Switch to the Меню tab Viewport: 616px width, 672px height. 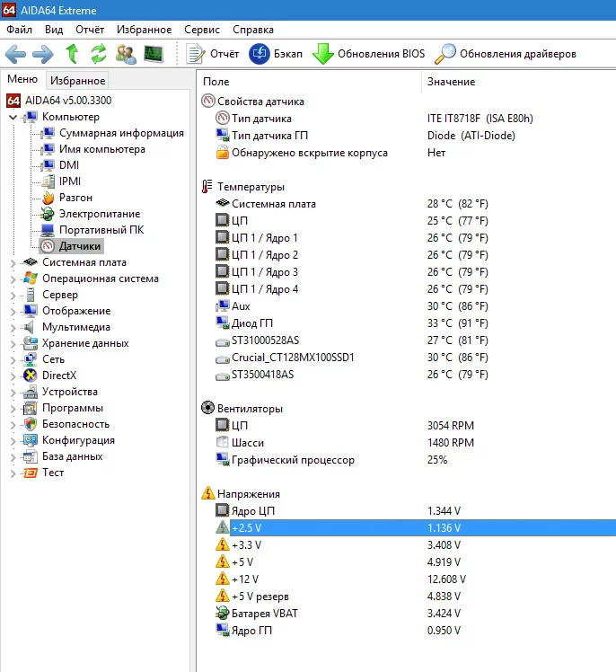point(22,79)
